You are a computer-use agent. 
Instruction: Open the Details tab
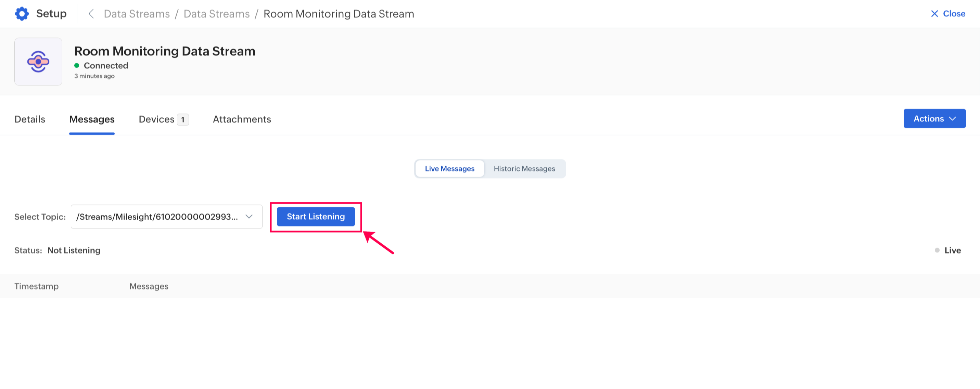click(30, 119)
